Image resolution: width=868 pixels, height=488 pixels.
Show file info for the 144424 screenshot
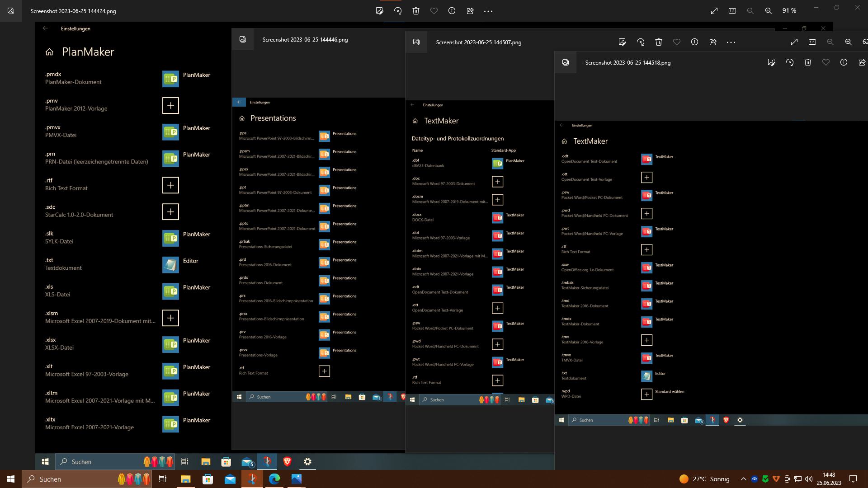(452, 11)
